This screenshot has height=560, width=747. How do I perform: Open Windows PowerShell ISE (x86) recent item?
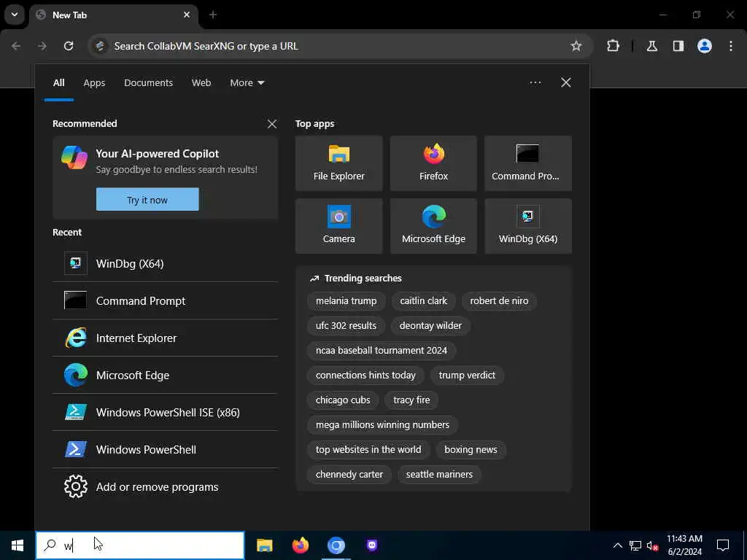[x=166, y=412]
